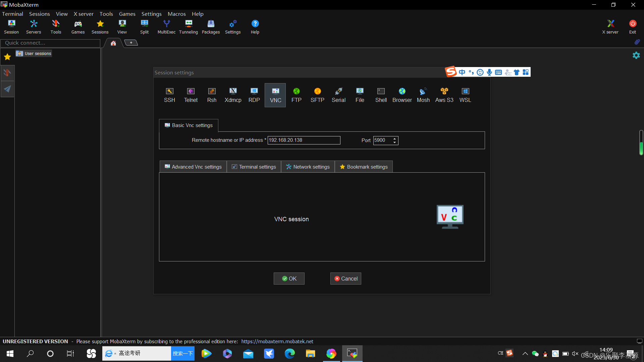644x362 pixels.
Task: Decrease the Port value with down arrow
Action: [x=395, y=142]
